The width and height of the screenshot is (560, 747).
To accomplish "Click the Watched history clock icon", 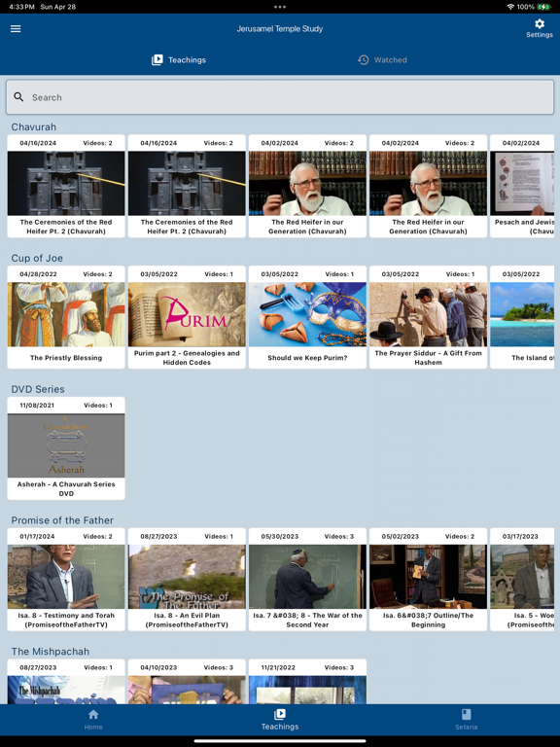I will point(364,60).
